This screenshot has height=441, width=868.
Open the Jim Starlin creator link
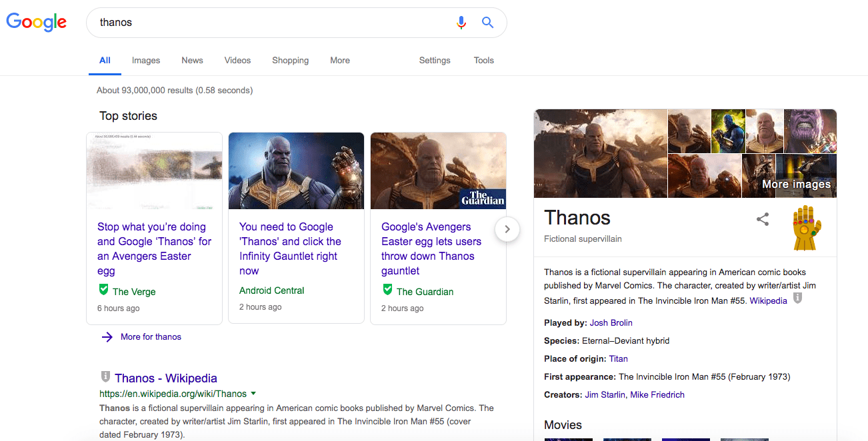click(605, 395)
